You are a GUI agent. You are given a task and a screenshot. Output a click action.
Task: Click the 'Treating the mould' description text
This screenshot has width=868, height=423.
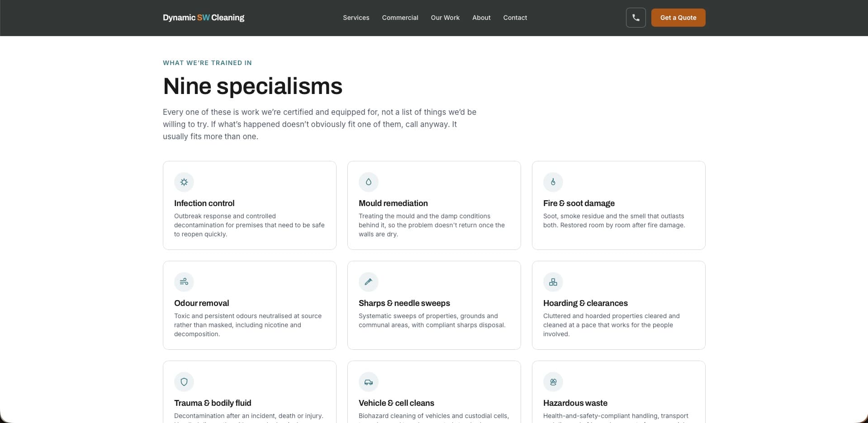432,225
